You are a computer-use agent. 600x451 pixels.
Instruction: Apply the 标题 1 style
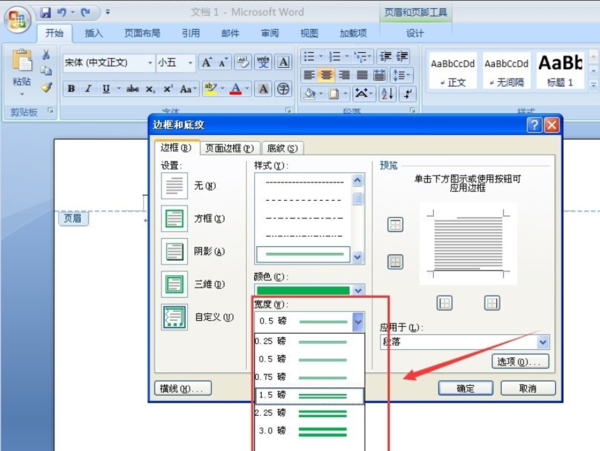pos(560,71)
